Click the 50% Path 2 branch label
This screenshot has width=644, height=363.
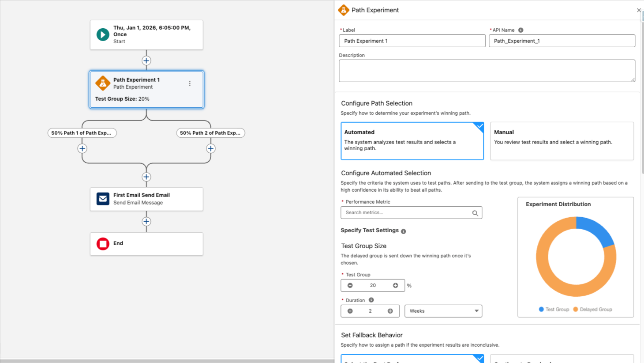(210, 133)
